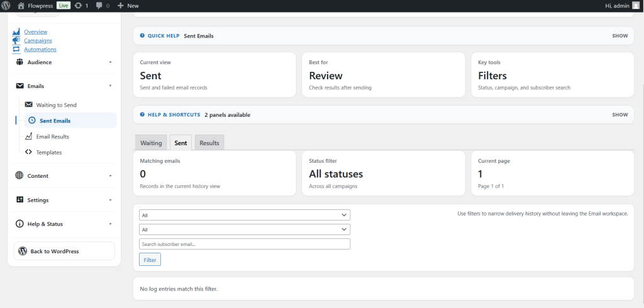
Task: Click the WordPress logo in admin bar
Action: coord(6,6)
